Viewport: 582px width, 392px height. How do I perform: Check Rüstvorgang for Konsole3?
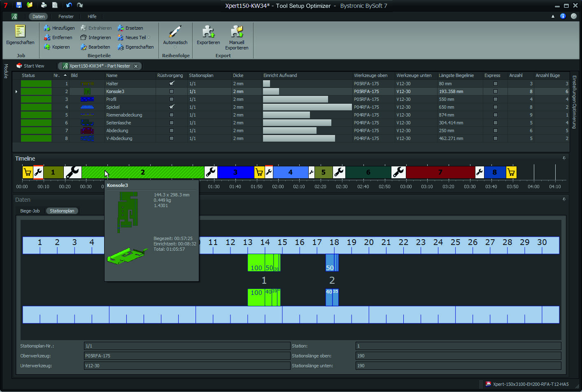[172, 91]
